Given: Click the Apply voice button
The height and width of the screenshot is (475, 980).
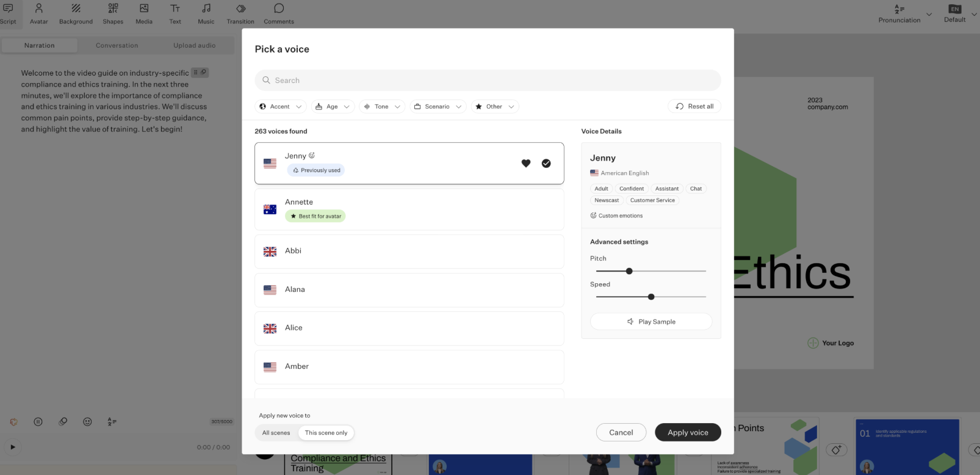Looking at the screenshot, I should click(x=688, y=432).
